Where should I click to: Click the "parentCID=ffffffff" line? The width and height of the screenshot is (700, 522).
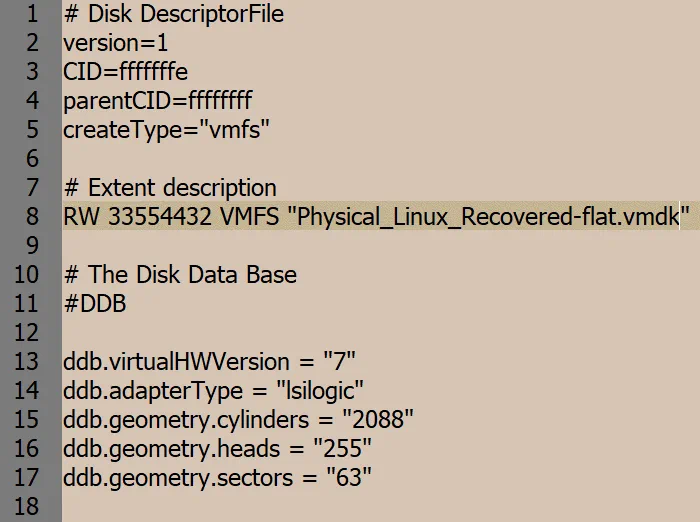click(157, 101)
